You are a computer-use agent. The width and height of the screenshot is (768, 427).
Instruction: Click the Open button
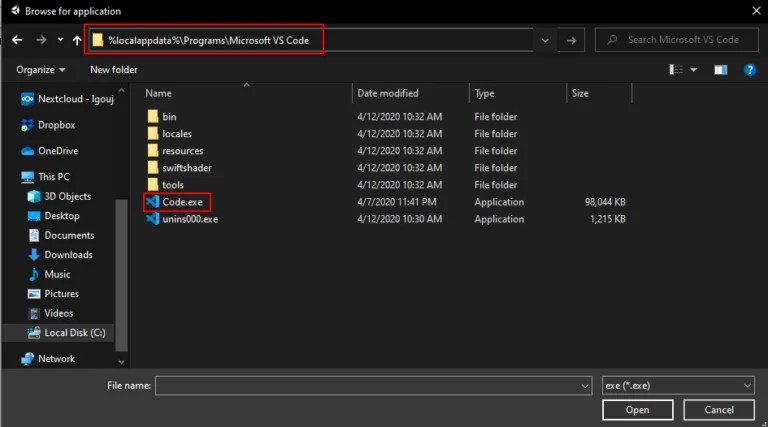[638, 410]
